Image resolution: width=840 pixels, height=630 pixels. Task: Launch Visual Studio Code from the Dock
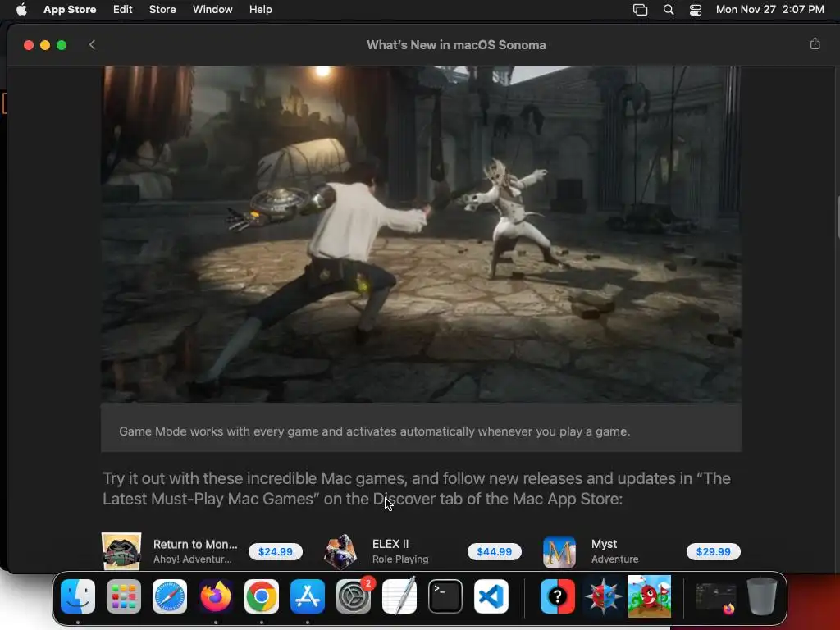(x=491, y=596)
